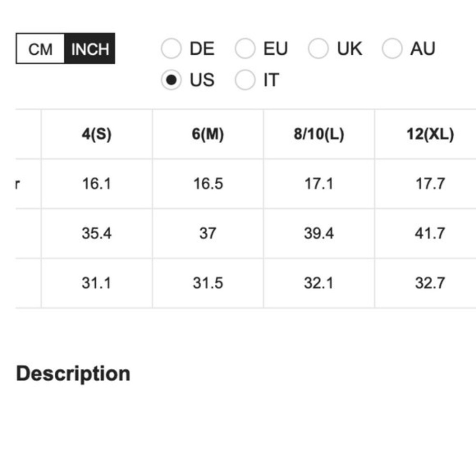Click the 31.5 table cell
This screenshot has width=476, height=476.
point(208,283)
